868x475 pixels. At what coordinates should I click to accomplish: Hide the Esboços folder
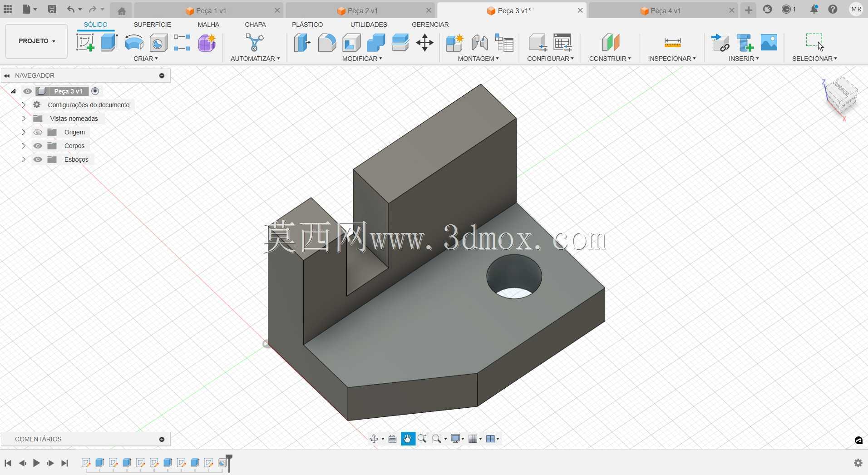tap(38, 159)
